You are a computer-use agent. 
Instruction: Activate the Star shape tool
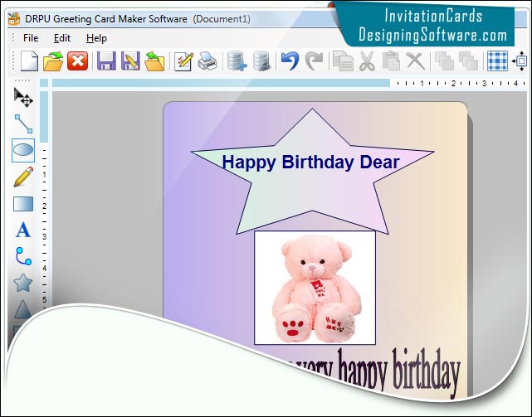click(23, 284)
